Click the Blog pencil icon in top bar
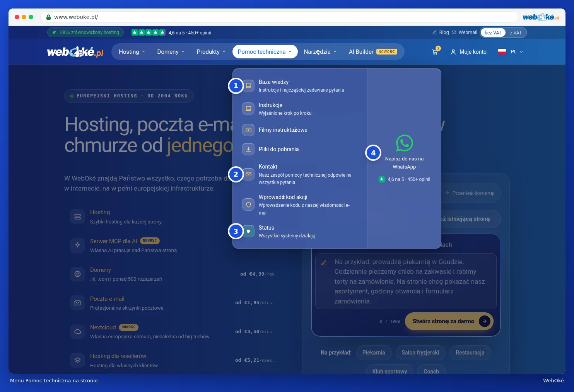The height and width of the screenshot is (392, 574). click(434, 32)
